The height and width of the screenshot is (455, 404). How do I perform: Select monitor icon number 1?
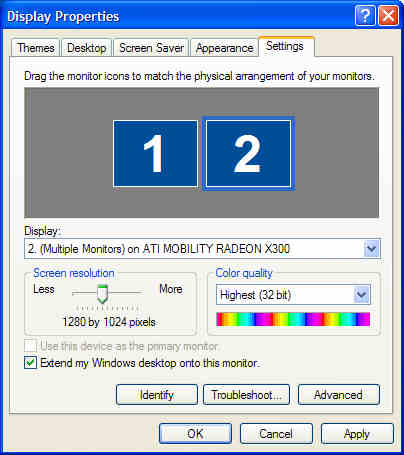(155, 154)
